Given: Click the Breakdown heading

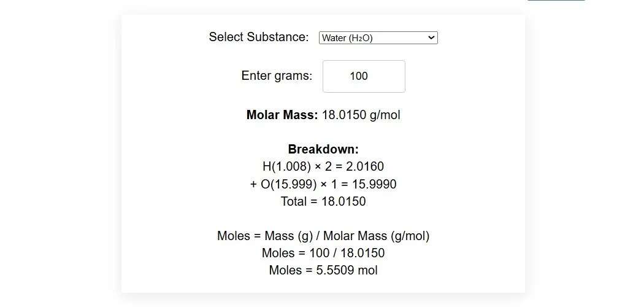Looking at the screenshot, I should 323,149.
